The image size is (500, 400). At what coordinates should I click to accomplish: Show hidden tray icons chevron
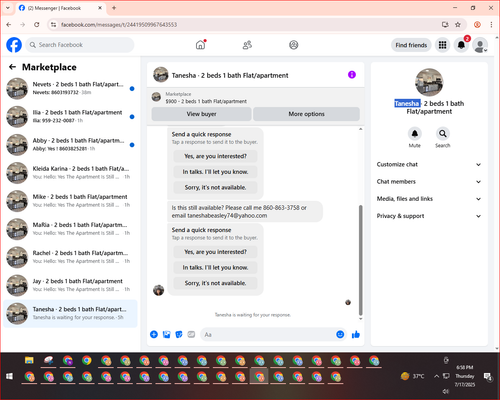click(436, 376)
